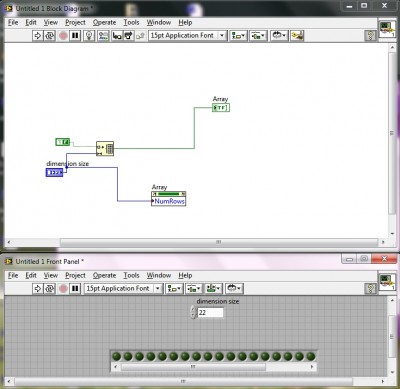Viewport: 400px width, 389px height.
Task: Click Step Over button in Block Diagram
Action: pyautogui.click(x=128, y=36)
